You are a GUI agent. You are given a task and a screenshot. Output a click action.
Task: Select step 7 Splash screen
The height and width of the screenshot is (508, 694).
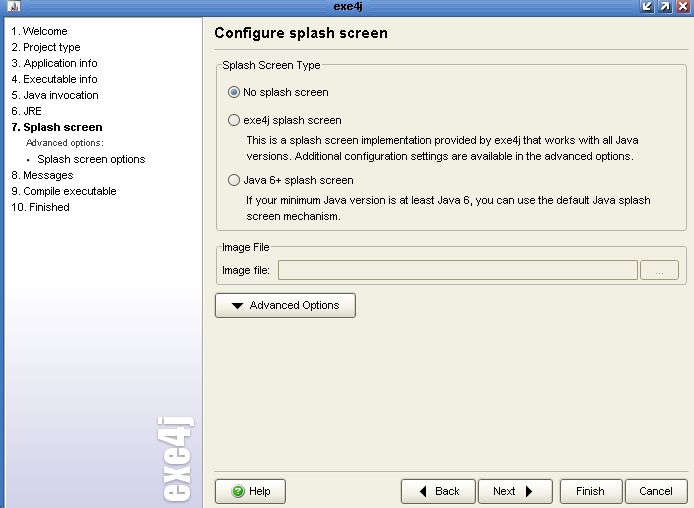[x=57, y=127]
